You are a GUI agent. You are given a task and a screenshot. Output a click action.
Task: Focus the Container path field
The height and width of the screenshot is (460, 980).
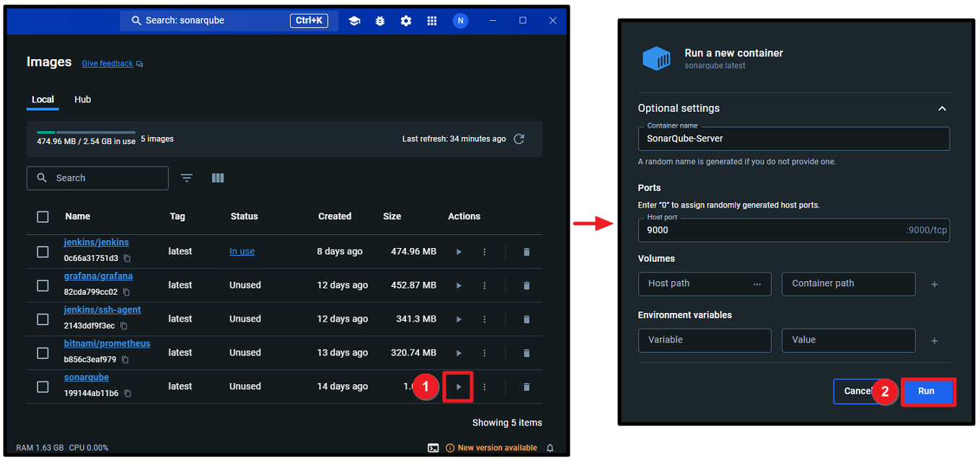849,284
